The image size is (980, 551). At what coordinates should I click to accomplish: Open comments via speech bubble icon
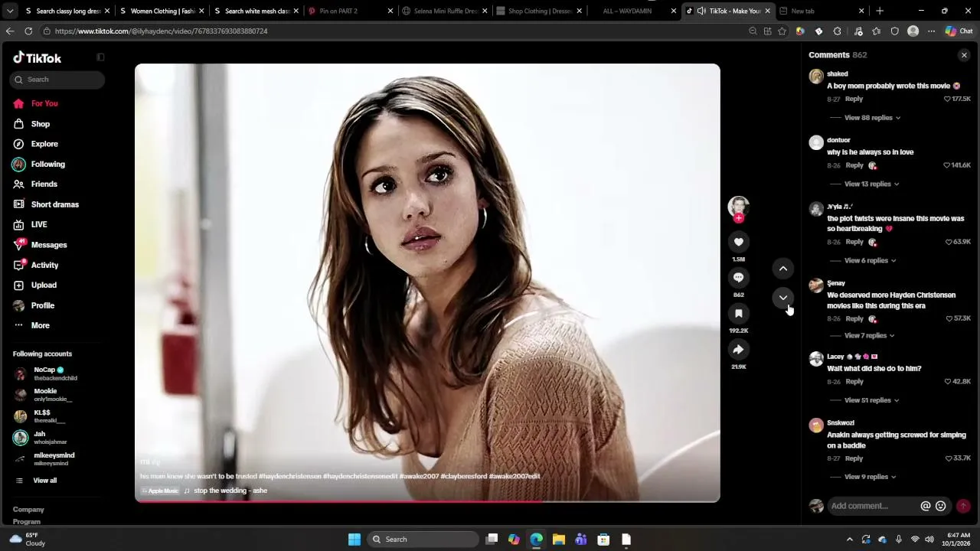(738, 278)
